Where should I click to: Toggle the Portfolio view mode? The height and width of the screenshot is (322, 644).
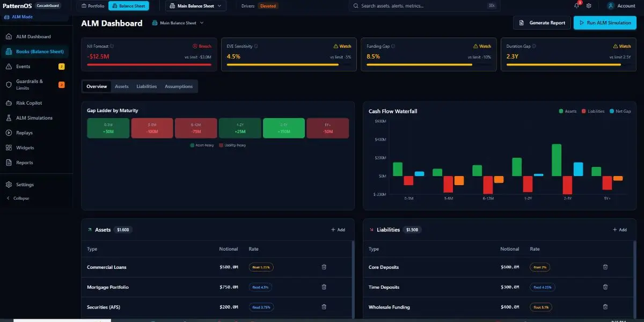click(92, 6)
